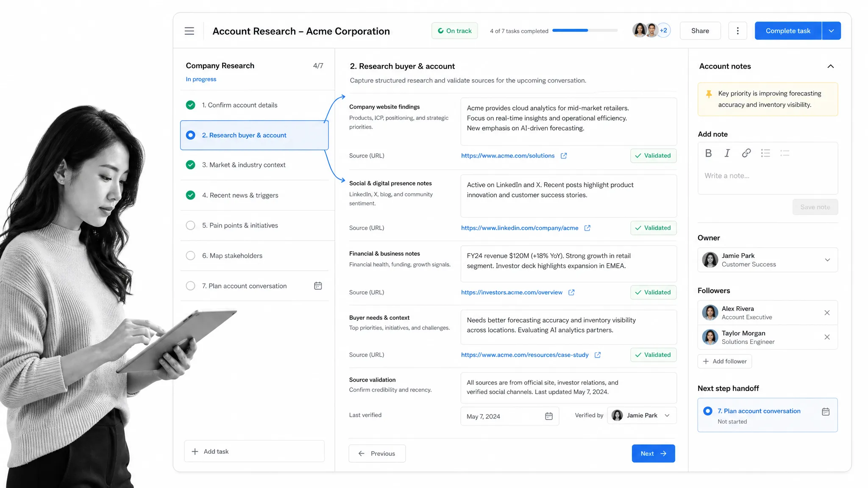This screenshot has height=488, width=868.
Task: Click the pin icon on the pinned note
Action: 709,94
